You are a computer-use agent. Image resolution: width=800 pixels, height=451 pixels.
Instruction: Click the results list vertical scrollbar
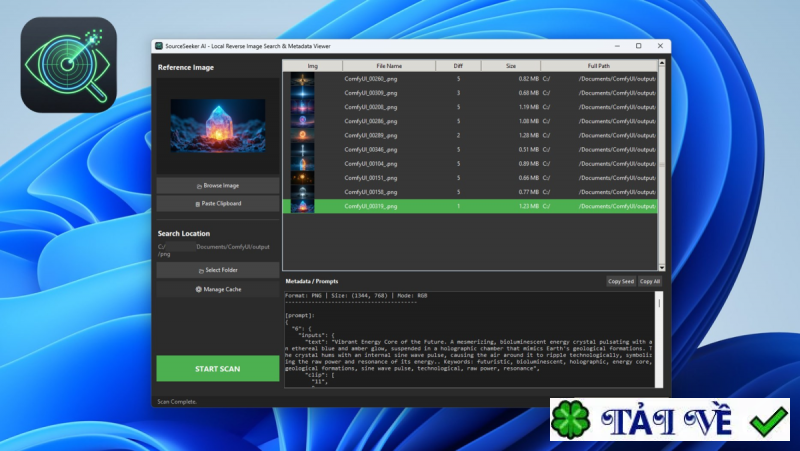click(x=661, y=120)
